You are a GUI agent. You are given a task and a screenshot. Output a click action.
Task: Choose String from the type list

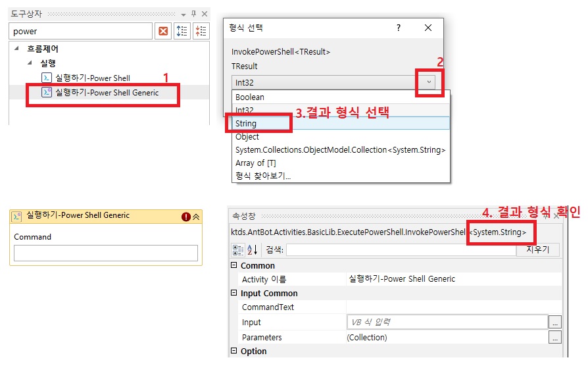(x=246, y=123)
